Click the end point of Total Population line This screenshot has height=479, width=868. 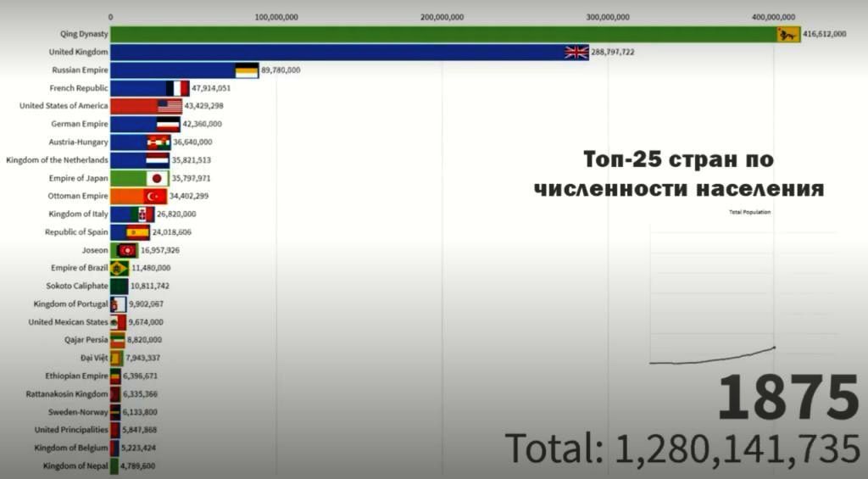tap(774, 348)
